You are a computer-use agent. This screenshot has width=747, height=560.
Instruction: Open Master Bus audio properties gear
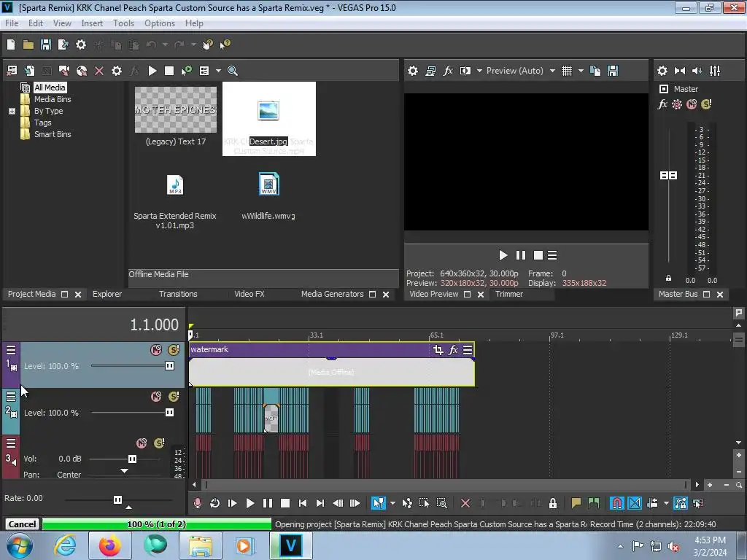click(662, 71)
